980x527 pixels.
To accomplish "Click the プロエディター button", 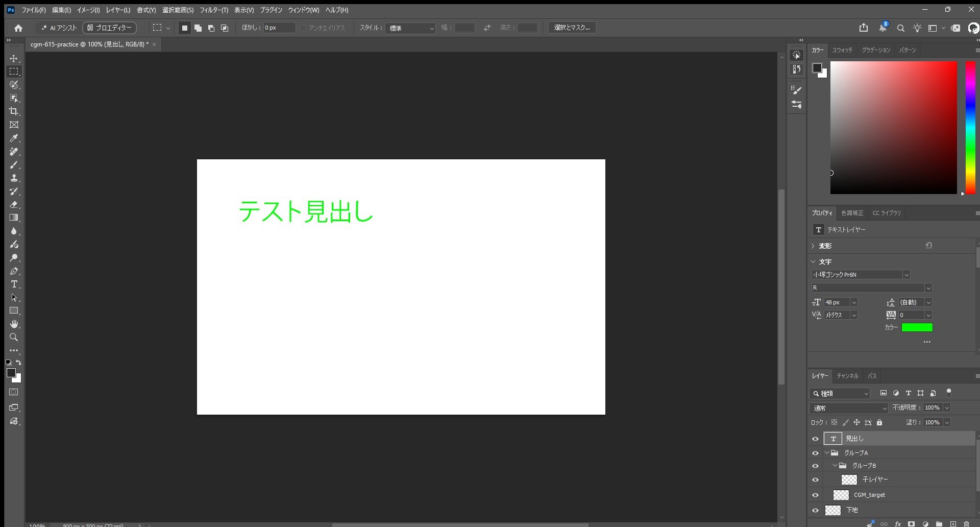I will pos(109,28).
